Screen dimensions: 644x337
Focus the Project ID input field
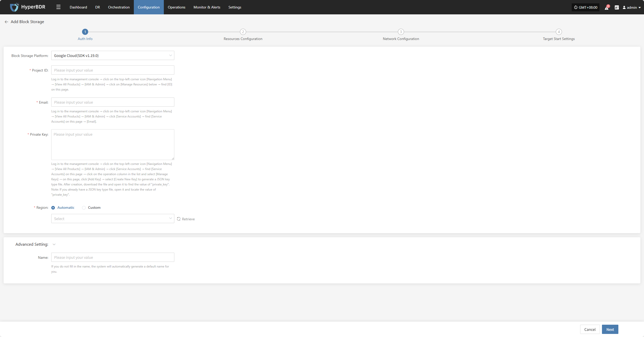113,70
